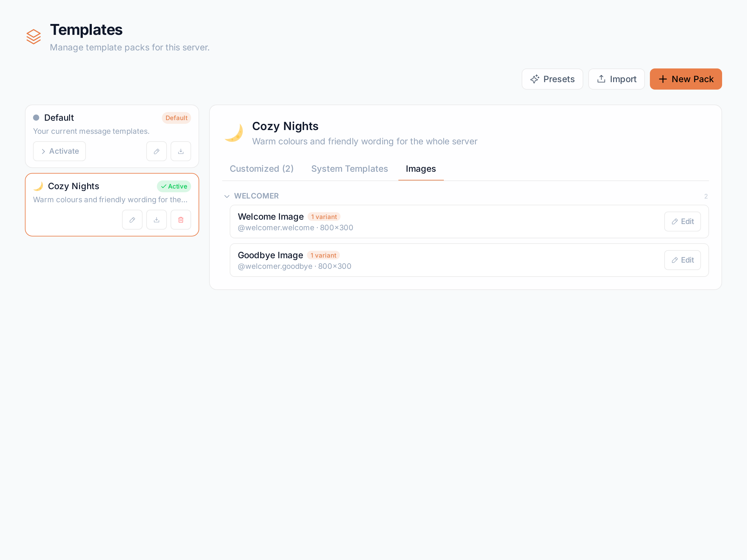Activate the Default pack

(59, 151)
